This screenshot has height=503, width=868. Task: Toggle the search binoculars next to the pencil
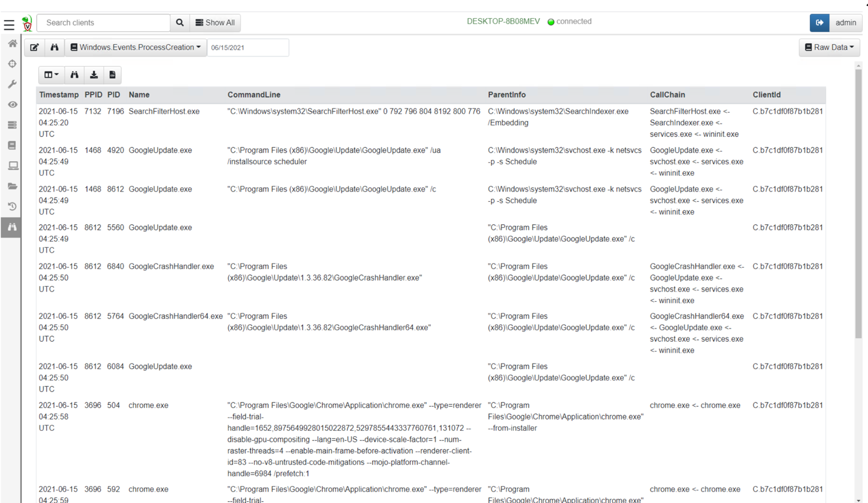point(54,47)
